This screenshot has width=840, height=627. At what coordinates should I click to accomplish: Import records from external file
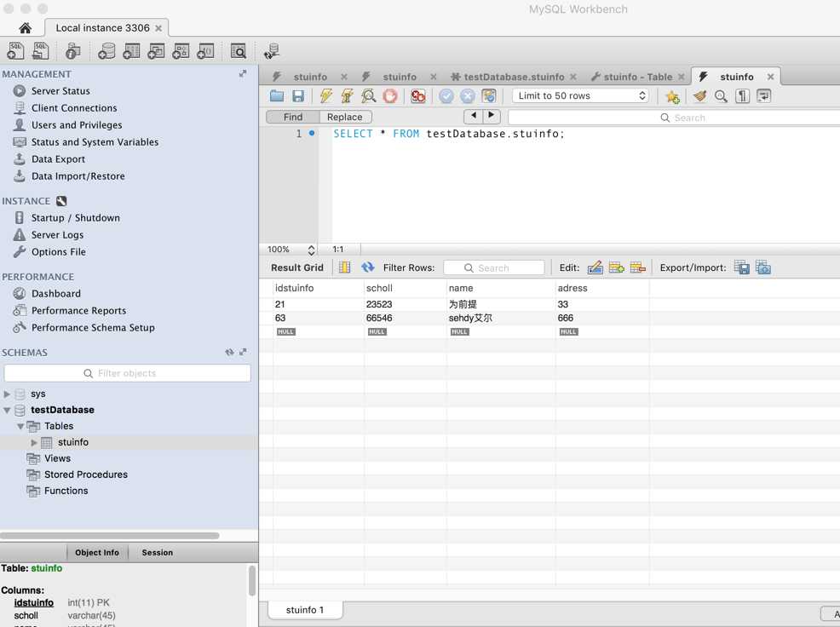(763, 267)
